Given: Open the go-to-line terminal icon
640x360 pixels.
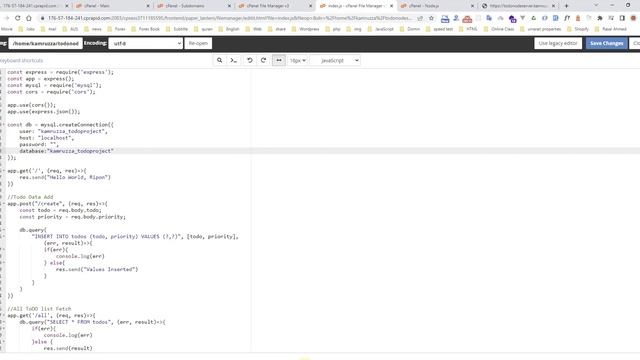Looking at the screenshot, I should (233, 60).
